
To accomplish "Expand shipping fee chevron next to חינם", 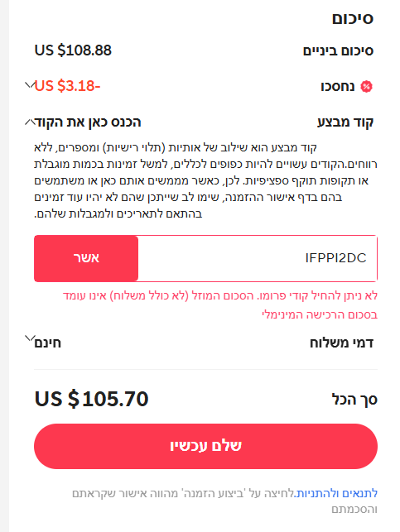I will (30, 338).
